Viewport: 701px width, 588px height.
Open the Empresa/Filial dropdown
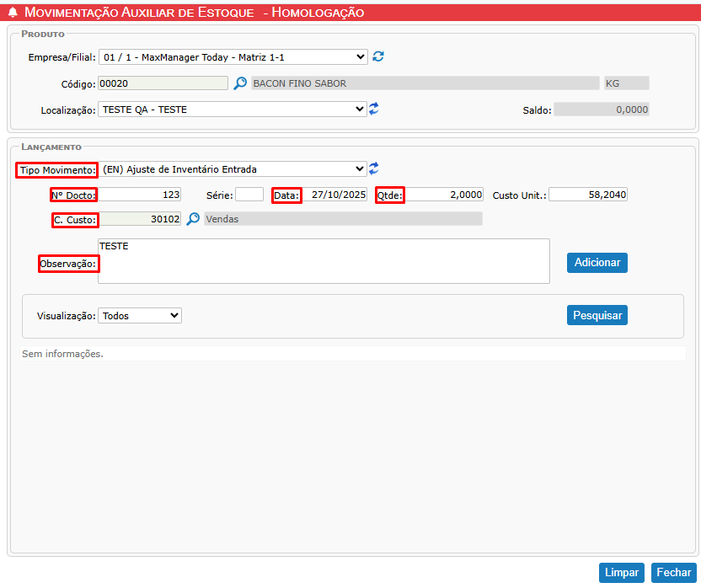[233, 57]
